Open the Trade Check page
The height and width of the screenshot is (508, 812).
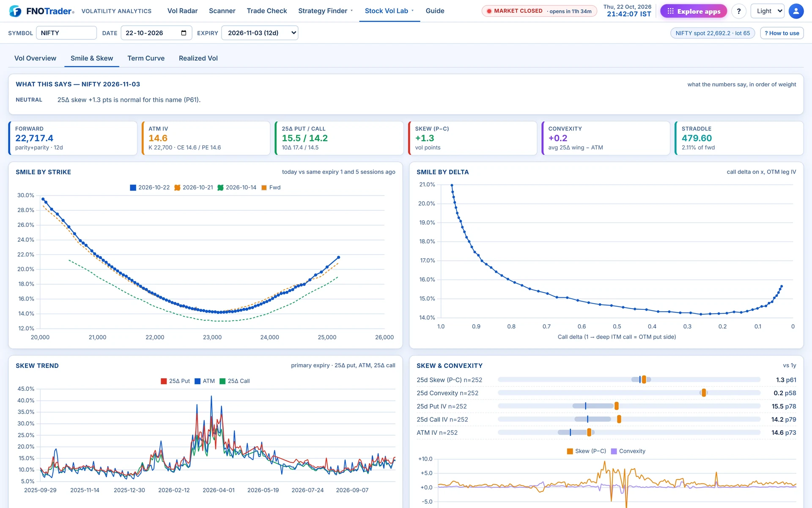(267, 11)
